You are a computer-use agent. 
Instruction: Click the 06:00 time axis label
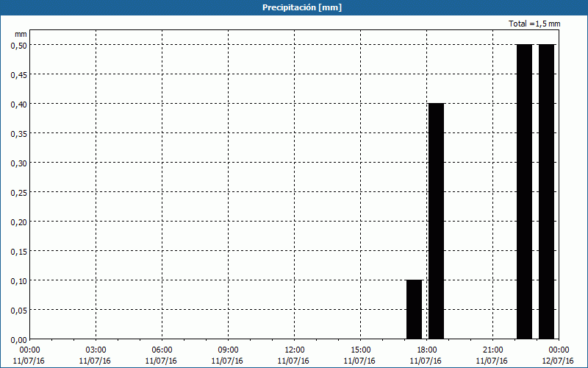tap(162, 350)
